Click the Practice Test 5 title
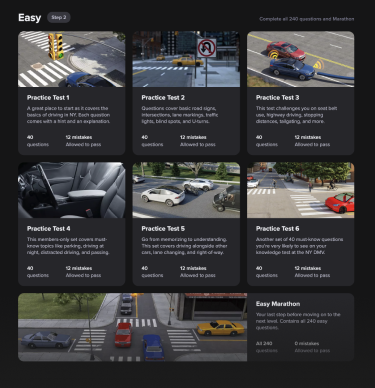Image resolution: width=375 pixels, height=388 pixels. (163, 229)
